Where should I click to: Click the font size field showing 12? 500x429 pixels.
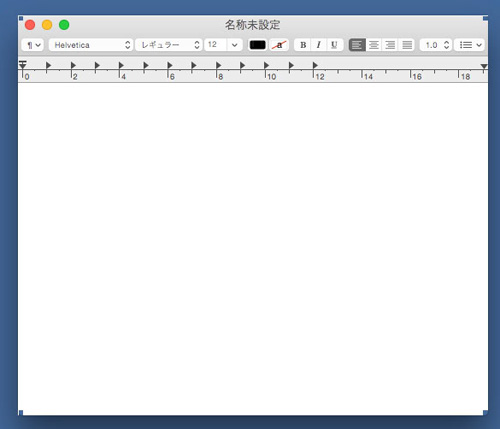click(216, 45)
